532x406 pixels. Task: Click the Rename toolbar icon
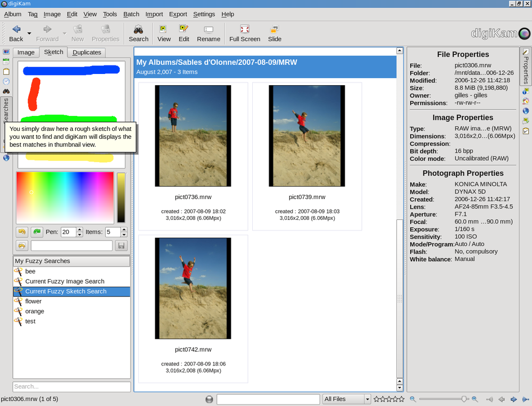click(209, 33)
